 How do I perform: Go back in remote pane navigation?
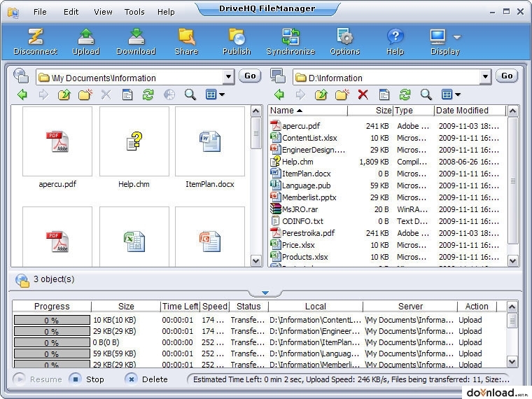tap(22, 94)
